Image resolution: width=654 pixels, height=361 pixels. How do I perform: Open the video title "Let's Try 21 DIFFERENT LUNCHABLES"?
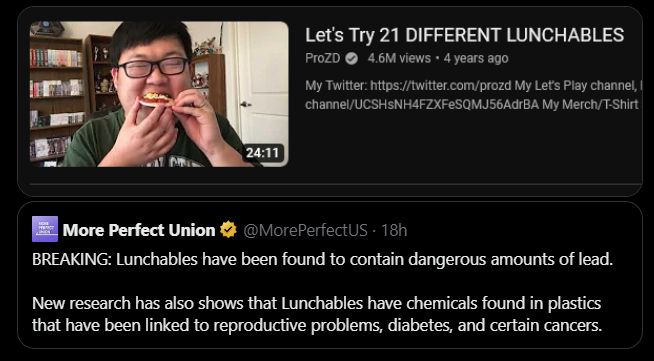tap(465, 35)
